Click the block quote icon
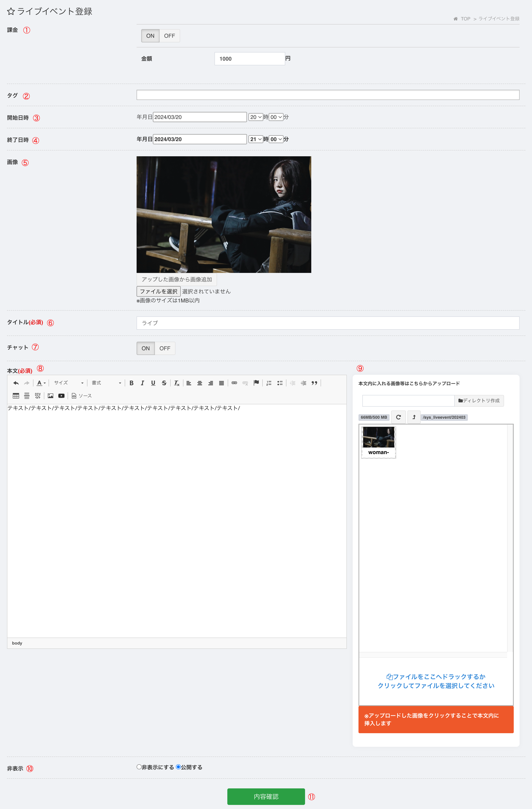This screenshot has height=809, width=532. click(x=315, y=383)
